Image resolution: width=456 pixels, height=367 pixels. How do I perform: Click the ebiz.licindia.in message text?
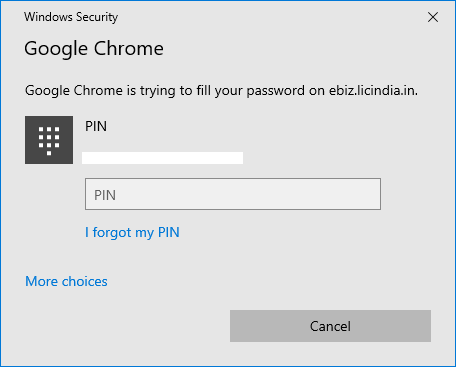[x=373, y=90]
